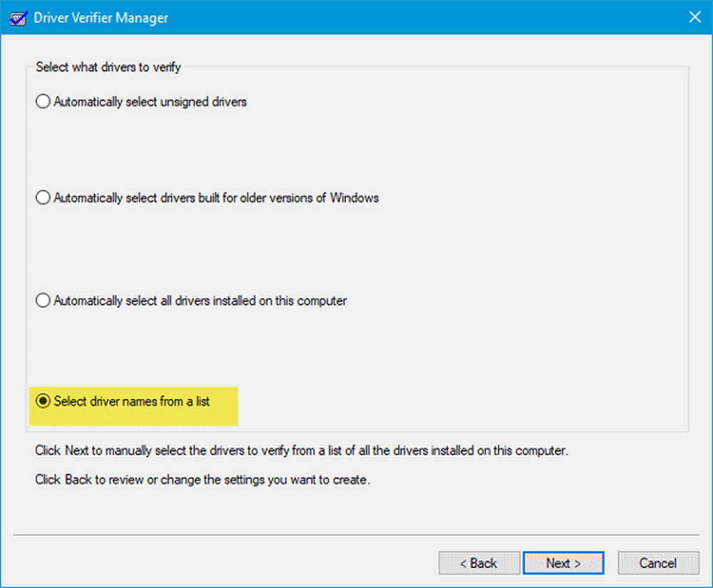Viewport: 713px width, 588px height.
Task: Click the 'Click Back to review' hint text
Action: click(x=202, y=480)
